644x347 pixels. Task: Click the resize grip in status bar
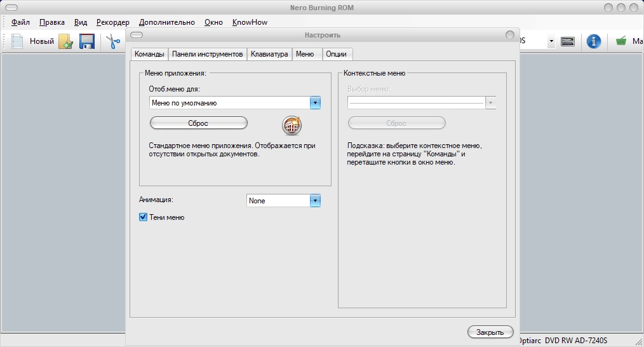639,341
